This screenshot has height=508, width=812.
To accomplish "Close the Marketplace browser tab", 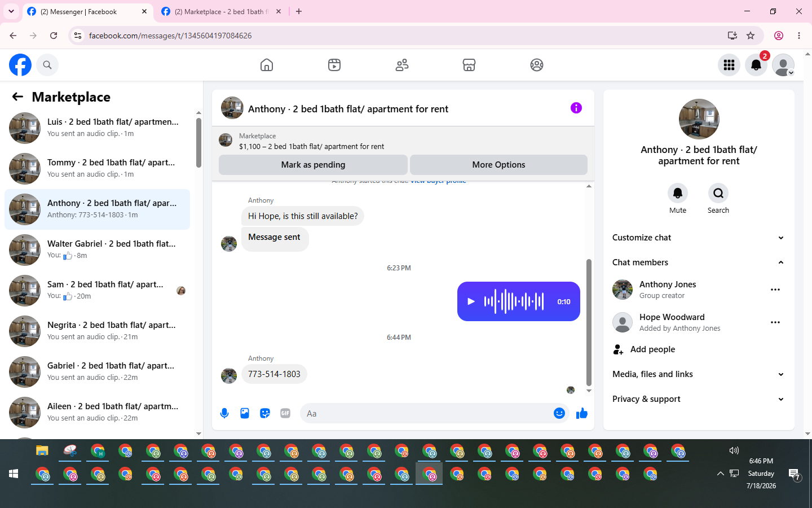I will coord(279,11).
